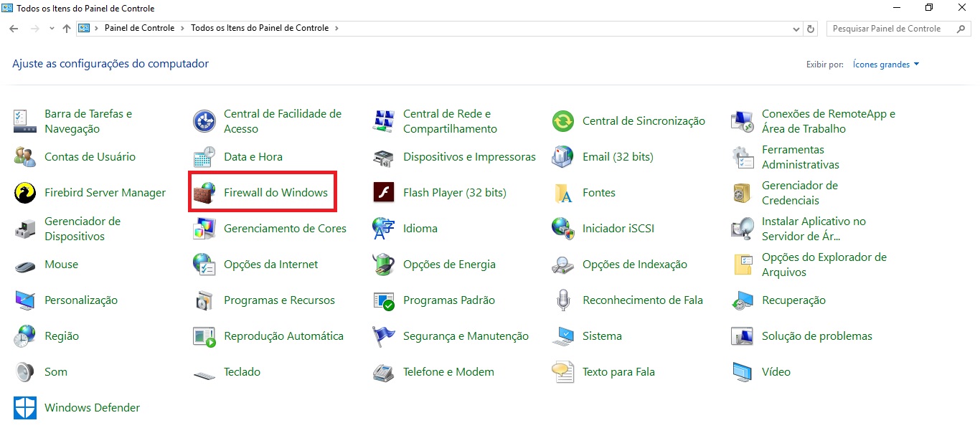Screen dimensions: 980x428
Task: Open Central de Rede e Compartilhamento icon
Action: point(384,121)
